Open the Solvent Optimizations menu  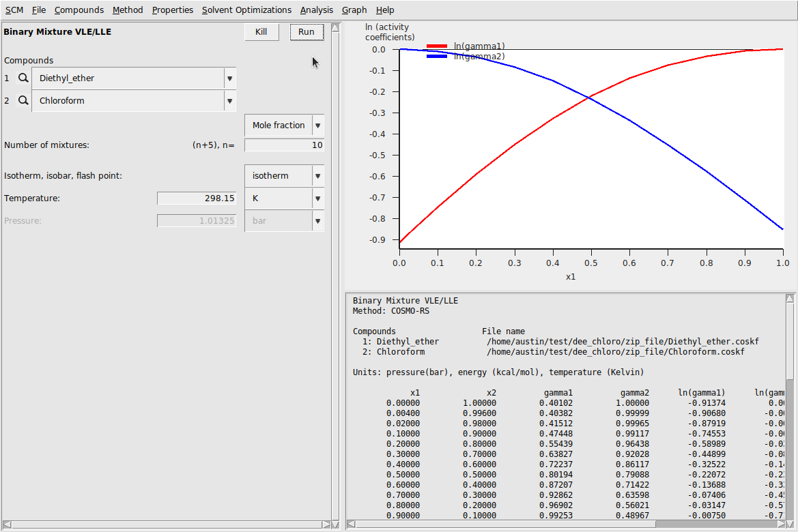pos(247,10)
